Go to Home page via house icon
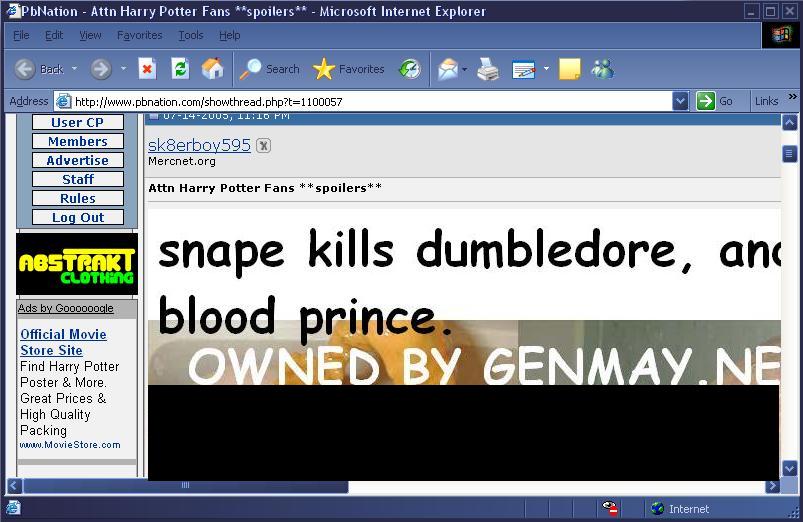803x522 pixels. click(x=213, y=69)
